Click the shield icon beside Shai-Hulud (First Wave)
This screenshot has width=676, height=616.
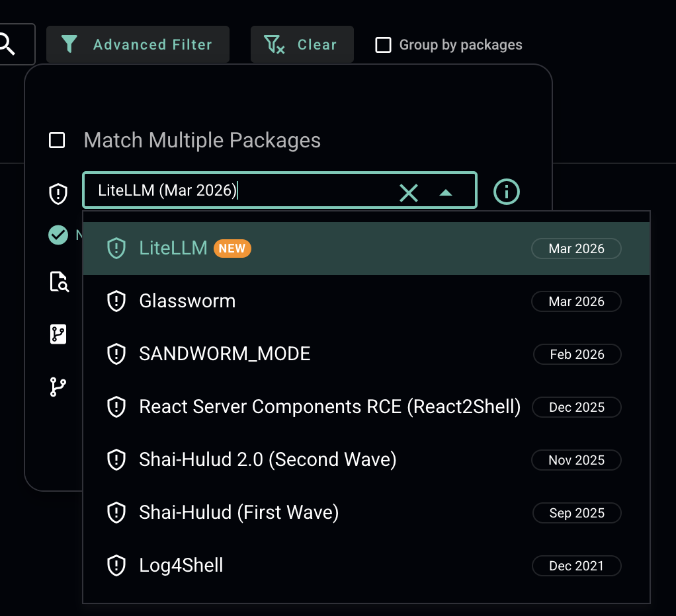[x=116, y=513]
